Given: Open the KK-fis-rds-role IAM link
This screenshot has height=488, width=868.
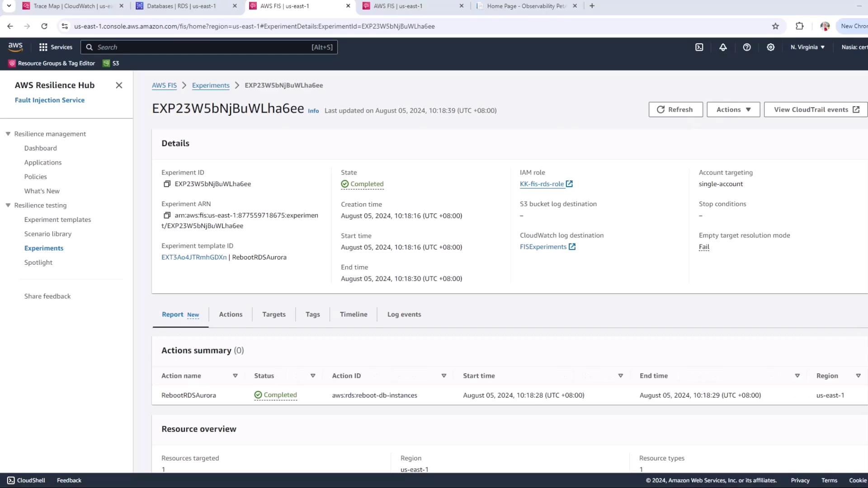Looking at the screenshot, I should click(542, 184).
